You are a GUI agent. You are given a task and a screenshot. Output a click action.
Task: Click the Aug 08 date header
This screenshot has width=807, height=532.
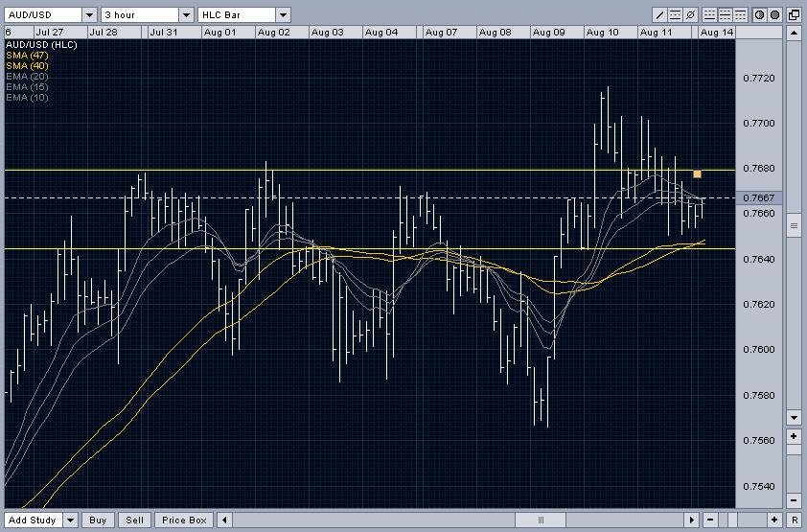click(496, 33)
